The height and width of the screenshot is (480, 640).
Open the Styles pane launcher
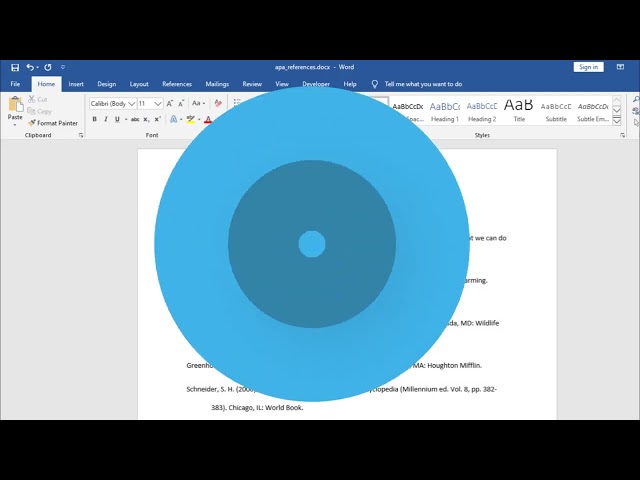(622, 135)
